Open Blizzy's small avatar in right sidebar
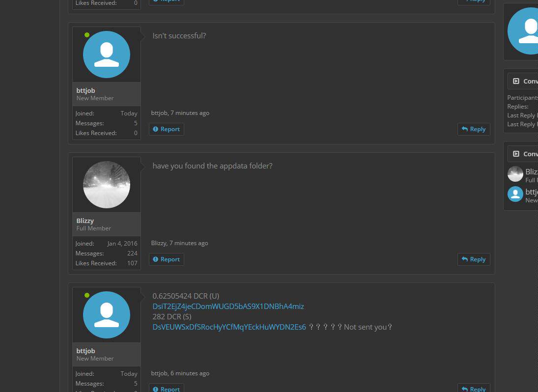Screen dimensions: 538x392 (515, 174)
